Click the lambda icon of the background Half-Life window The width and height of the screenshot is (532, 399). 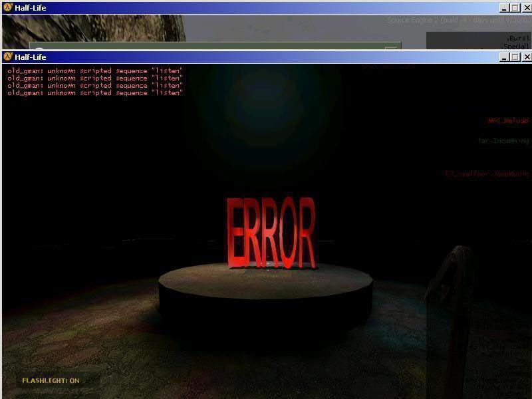[8, 8]
